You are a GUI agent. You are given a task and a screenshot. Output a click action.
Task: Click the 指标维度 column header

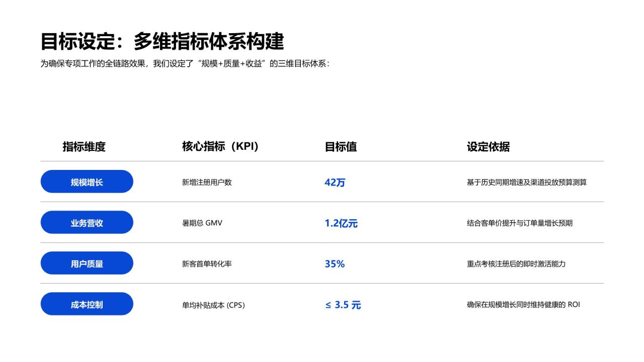tap(84, 146)
